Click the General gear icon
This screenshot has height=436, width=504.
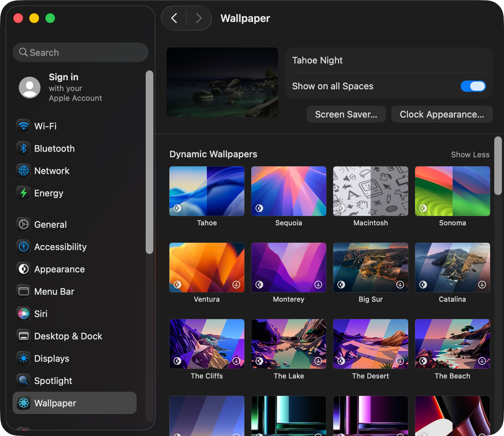(24, 224)
